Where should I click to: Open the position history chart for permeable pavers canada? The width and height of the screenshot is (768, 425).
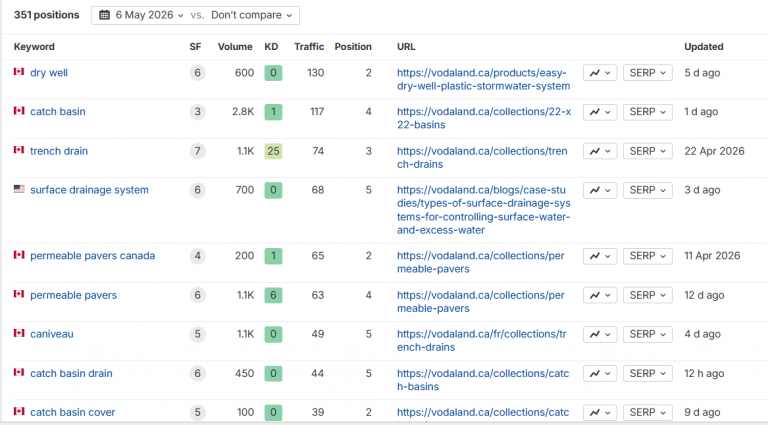[600, 256]
